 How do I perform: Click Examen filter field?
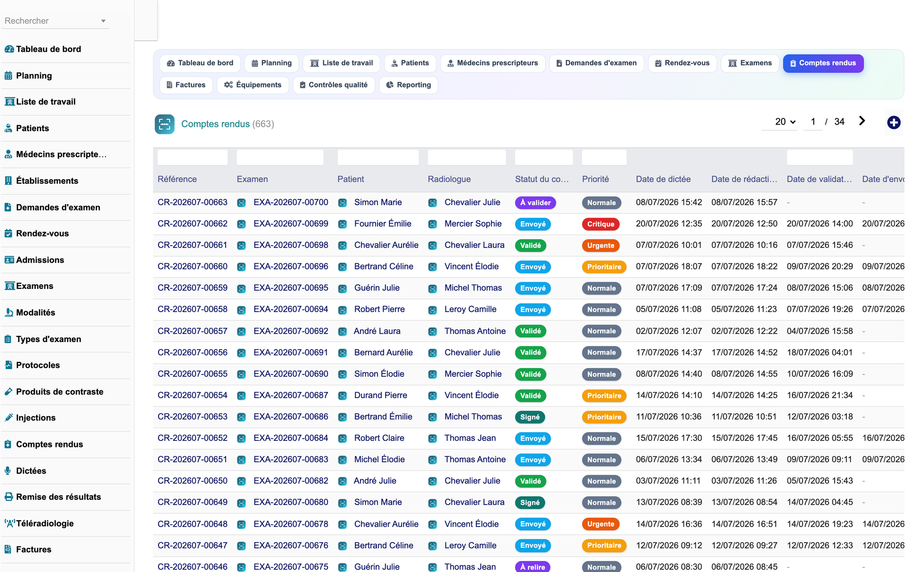tap(280, 157)
